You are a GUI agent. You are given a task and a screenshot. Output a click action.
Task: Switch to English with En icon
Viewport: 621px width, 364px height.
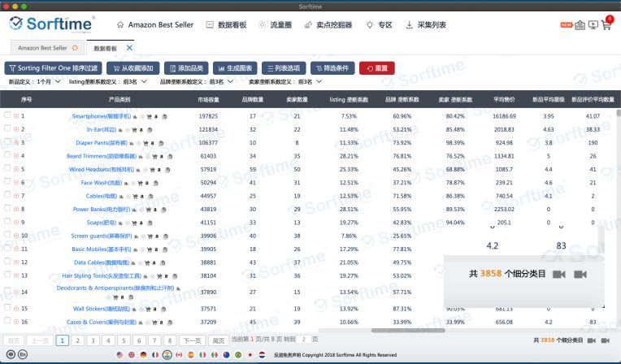tap(23, 354)
